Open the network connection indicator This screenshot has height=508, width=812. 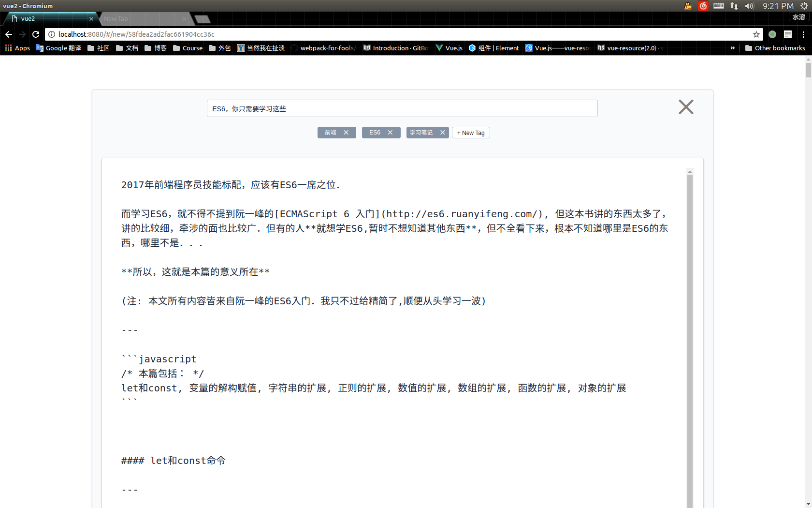coord(734,6)
